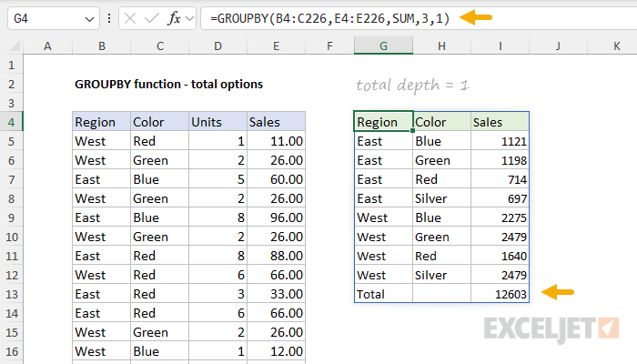Click the 'Sales' header in column E
This screenshot has width=637, height=364.
277,122
